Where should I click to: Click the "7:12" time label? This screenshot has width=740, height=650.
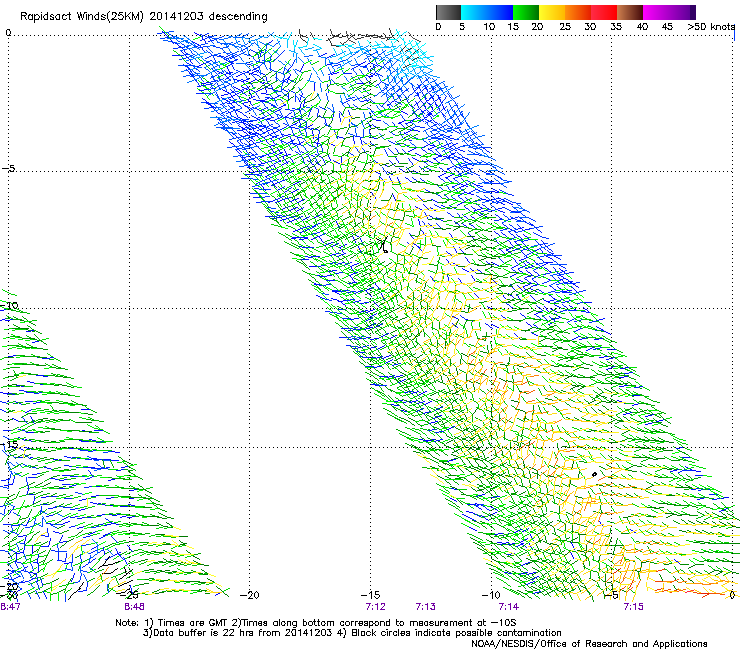coord(376,607)
